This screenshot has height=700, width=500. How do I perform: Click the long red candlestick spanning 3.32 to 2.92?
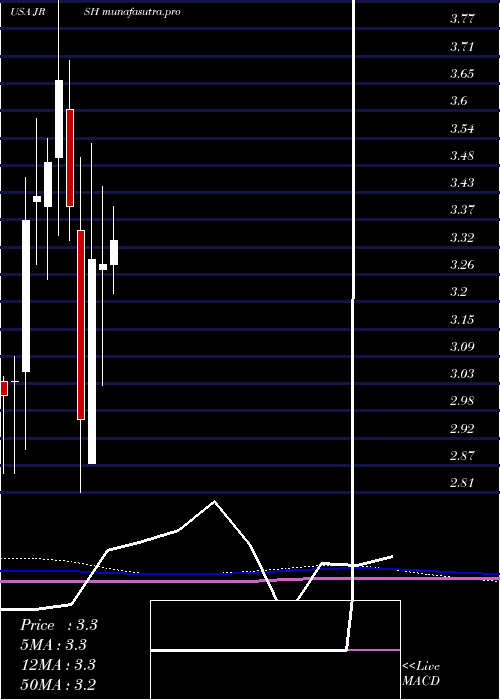tap(81, 325)
